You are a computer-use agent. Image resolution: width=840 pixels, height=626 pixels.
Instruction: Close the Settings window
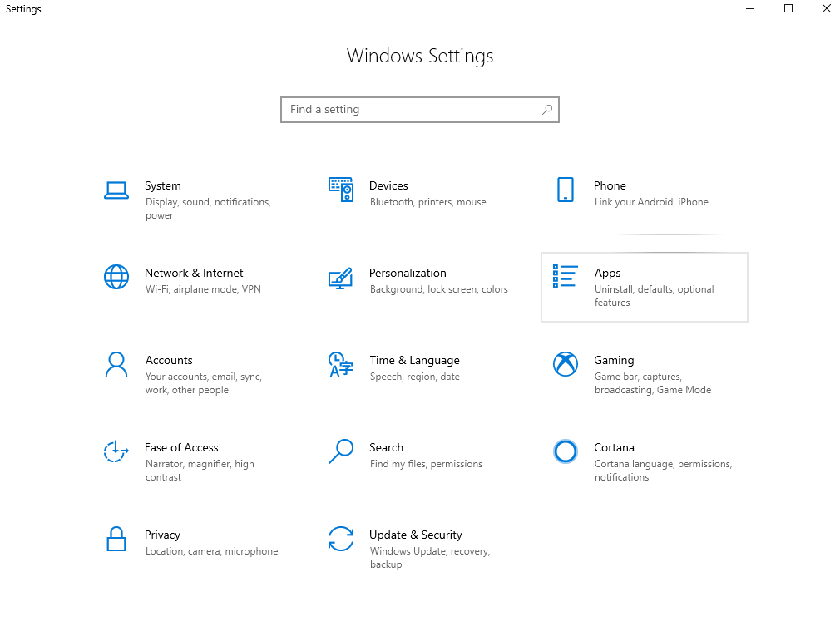click(x=826, y=8)
